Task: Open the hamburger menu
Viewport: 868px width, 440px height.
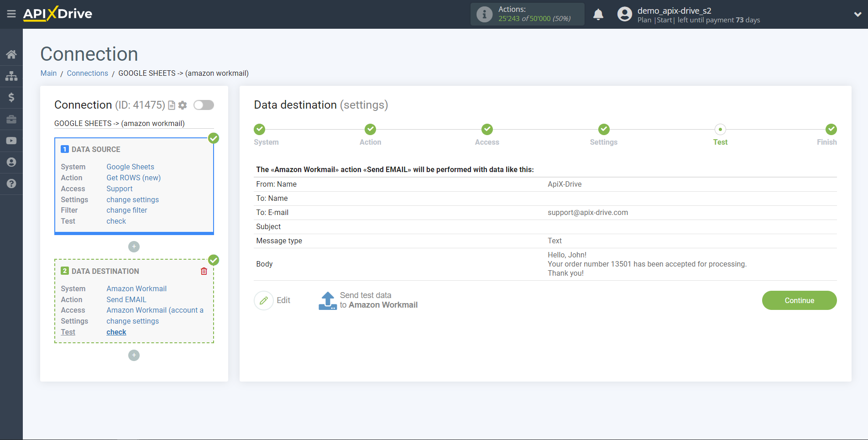Action: coord(11,14)
